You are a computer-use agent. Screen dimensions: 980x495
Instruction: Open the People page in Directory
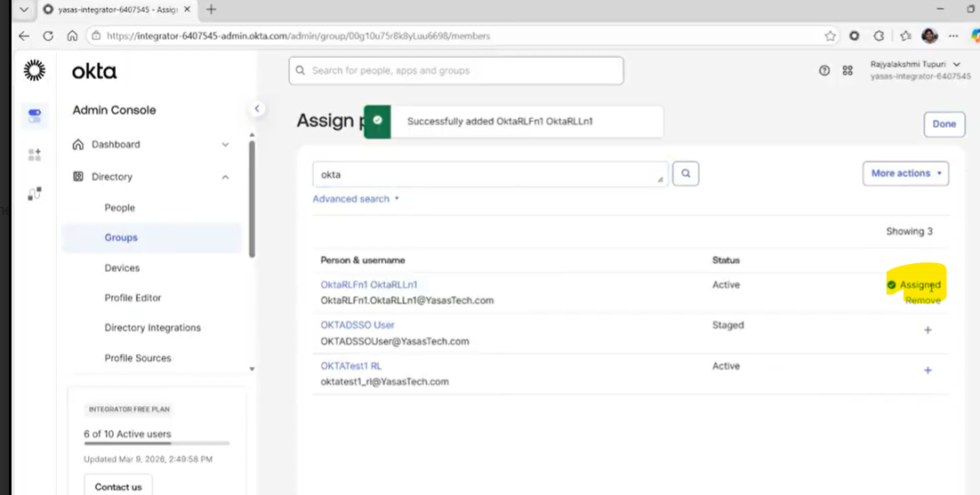120,208
